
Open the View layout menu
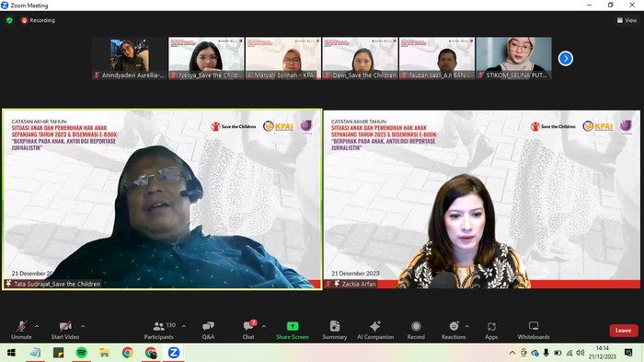click(x=627, y=20)
